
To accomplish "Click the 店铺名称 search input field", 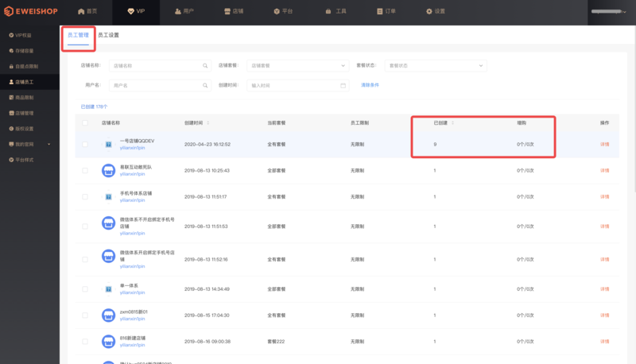I will tap(156, 65).
